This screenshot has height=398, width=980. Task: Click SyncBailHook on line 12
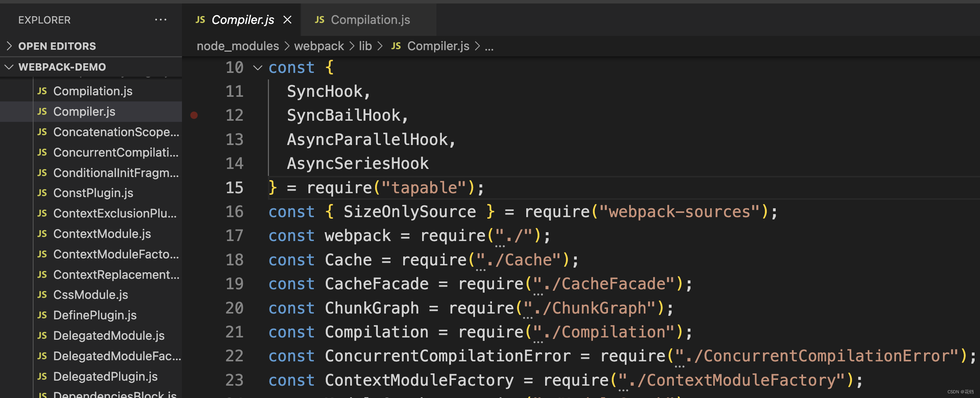pos(344,116)
